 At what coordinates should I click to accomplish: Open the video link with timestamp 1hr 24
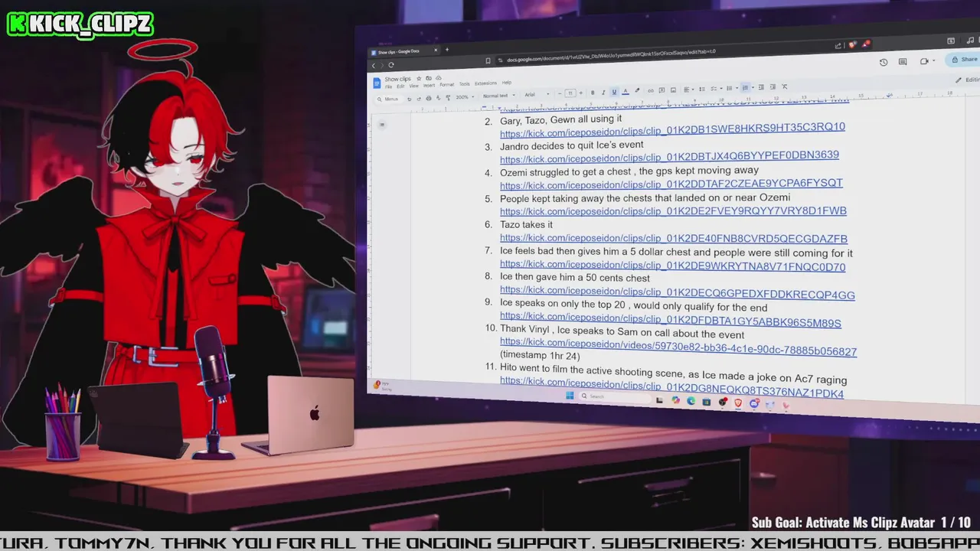pyautogui.click(x=678, y=347)
